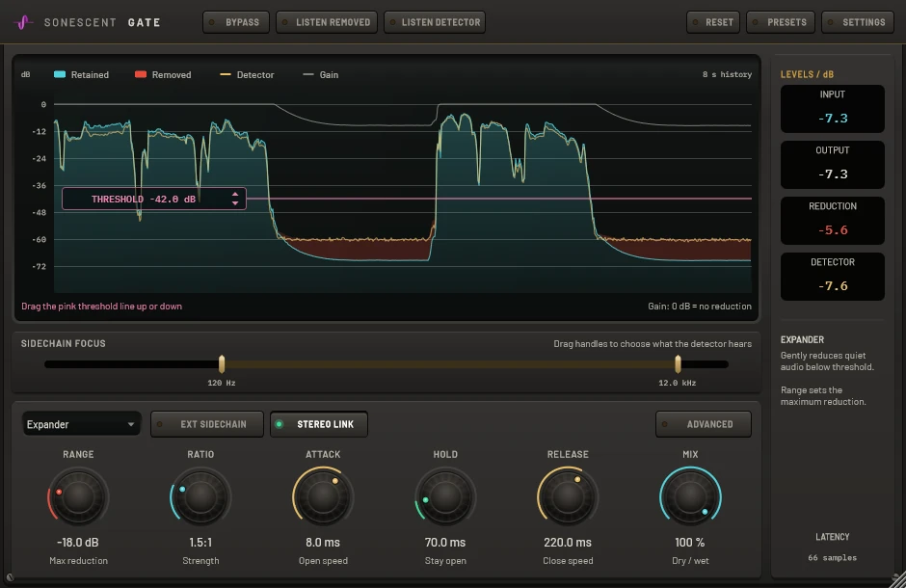
Task: Click the Threshold -42.0 dB value field
Action: coord(153,199)
